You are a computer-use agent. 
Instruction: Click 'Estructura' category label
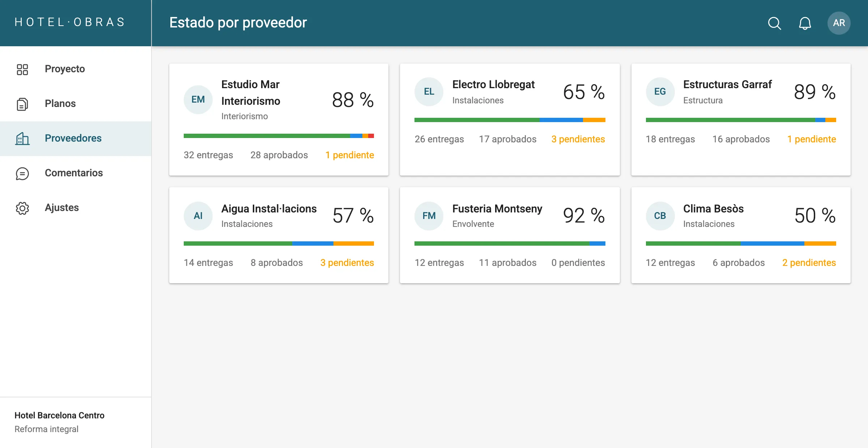[703, 100]
